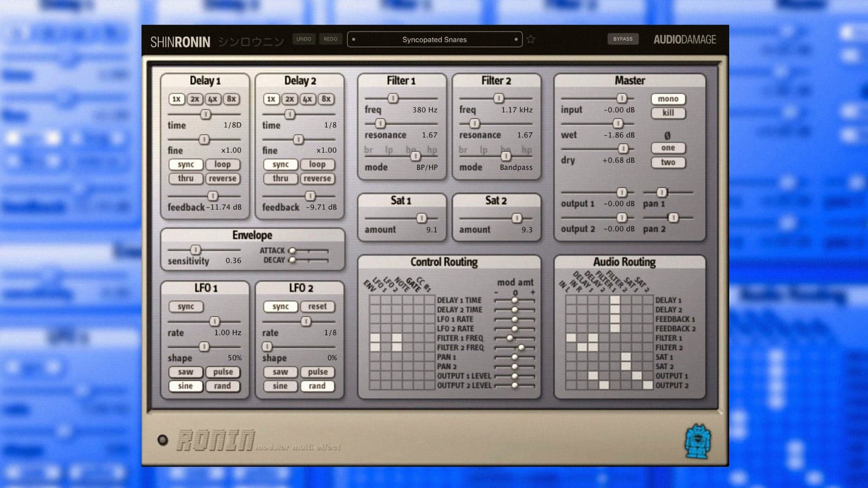Screen dimensions: 868x488
Task: Click the pan 1 slider
Action: point(668,192)
